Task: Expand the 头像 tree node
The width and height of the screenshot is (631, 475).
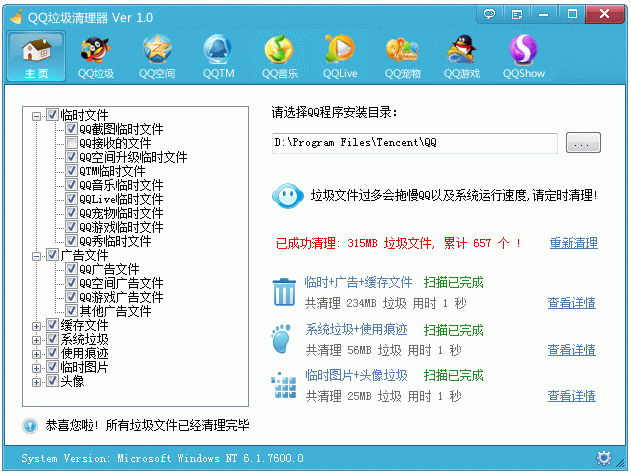Action: point(36,382)
